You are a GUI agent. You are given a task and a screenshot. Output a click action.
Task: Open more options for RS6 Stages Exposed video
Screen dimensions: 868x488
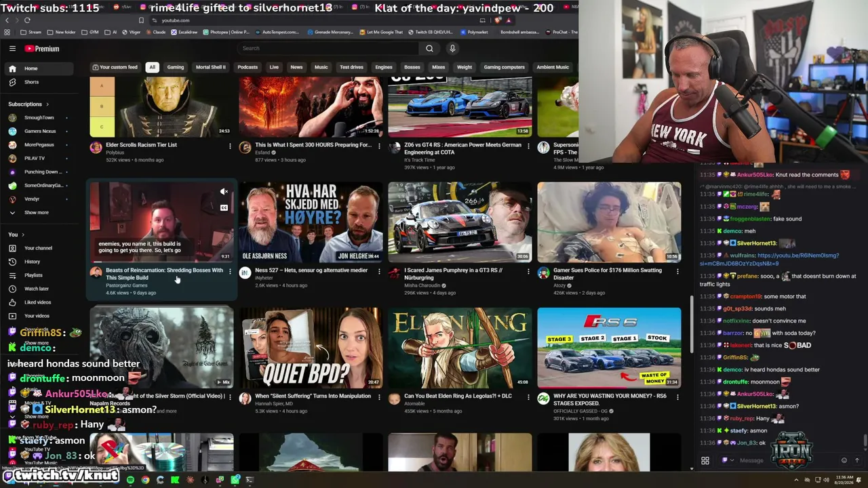tap(677, 396)
